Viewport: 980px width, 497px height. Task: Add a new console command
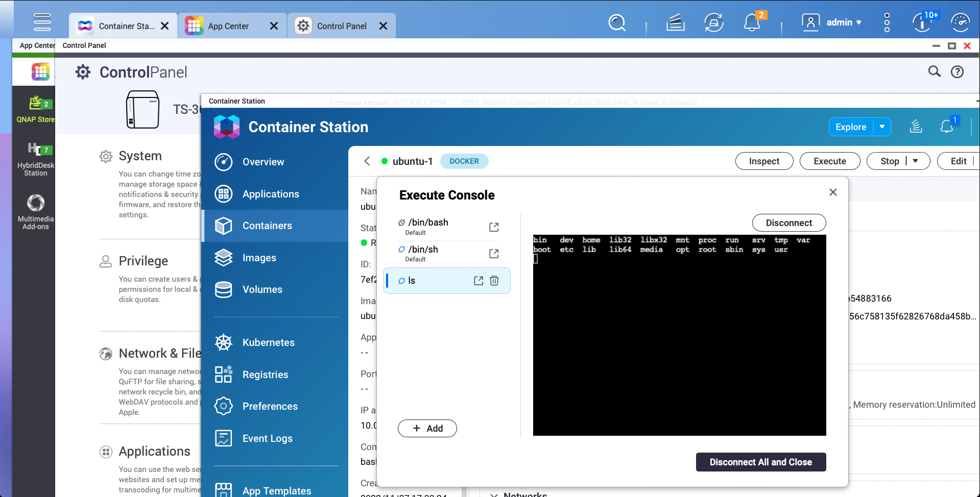(427, 429)
